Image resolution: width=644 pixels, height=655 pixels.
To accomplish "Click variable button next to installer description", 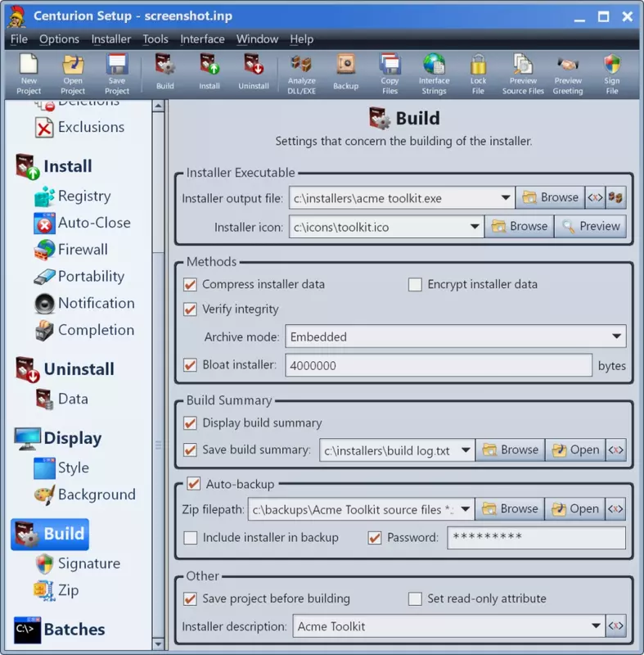I will click(615, 626).
